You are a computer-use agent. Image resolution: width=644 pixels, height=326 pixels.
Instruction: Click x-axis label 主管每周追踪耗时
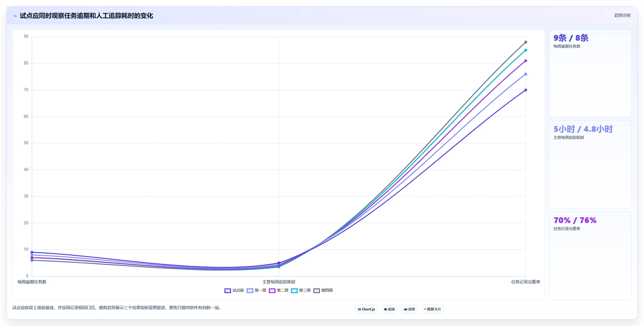pyautogui.click(x=279, y=282)
